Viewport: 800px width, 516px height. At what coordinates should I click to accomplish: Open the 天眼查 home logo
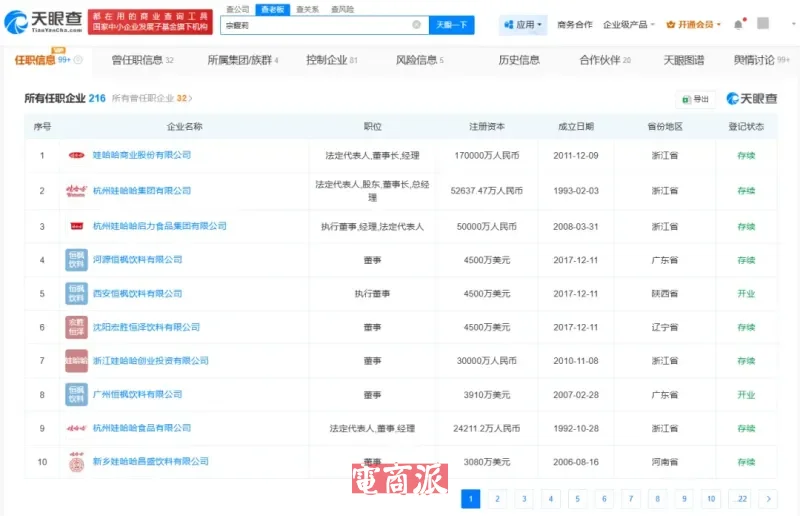[x=43, y=21]
